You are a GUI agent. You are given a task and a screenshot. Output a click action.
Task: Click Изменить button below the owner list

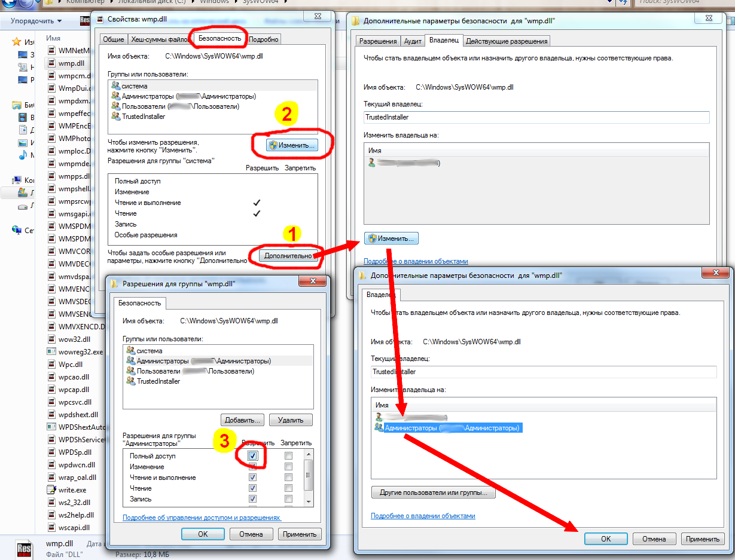tap(391, 238)
